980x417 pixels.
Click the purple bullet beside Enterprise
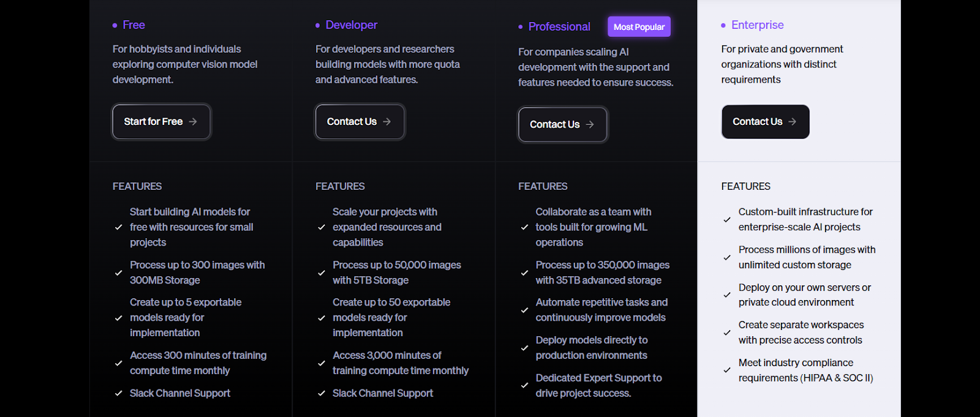point(723,26)
